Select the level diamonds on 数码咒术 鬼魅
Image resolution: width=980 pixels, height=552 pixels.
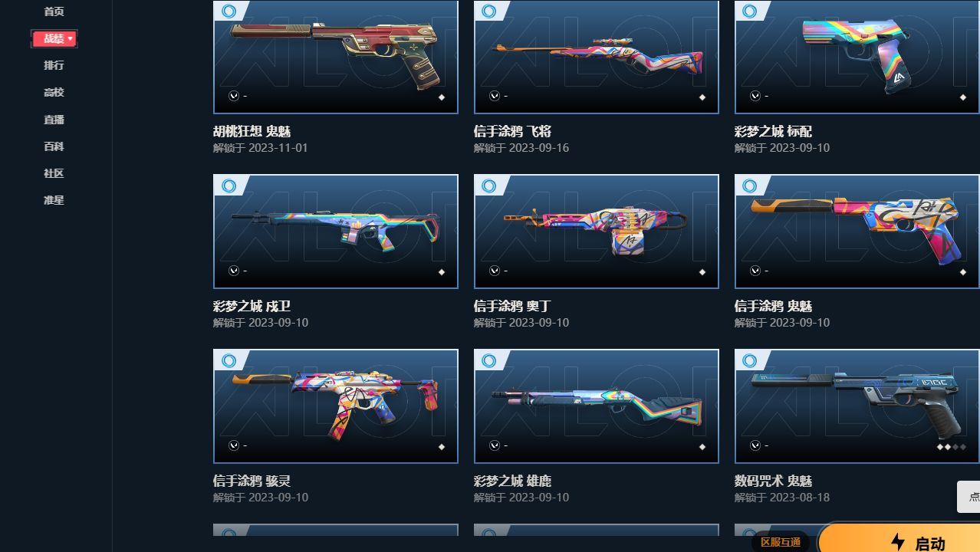(x=952, y=447)
